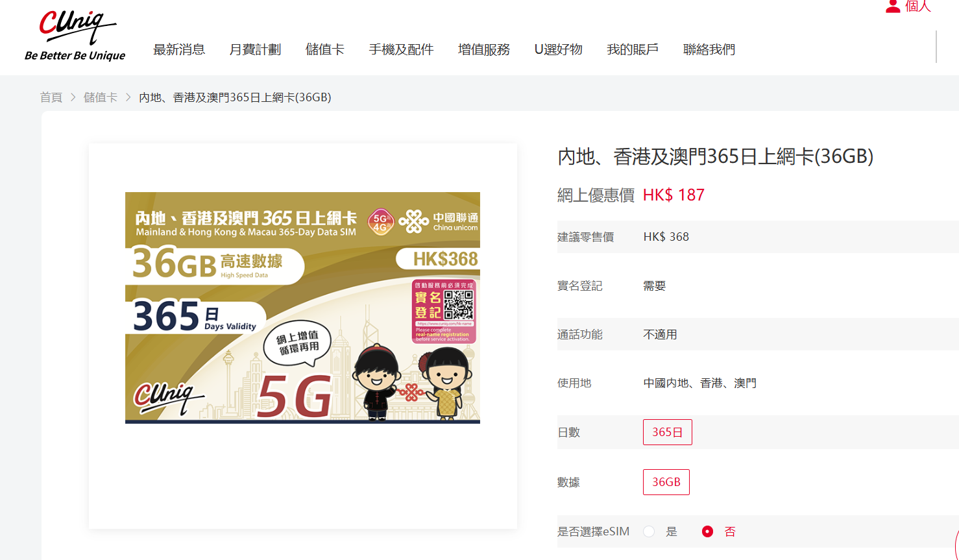
Task: Click breadcrumb chevron after 儲值卡
Action: tap(128, 97)
